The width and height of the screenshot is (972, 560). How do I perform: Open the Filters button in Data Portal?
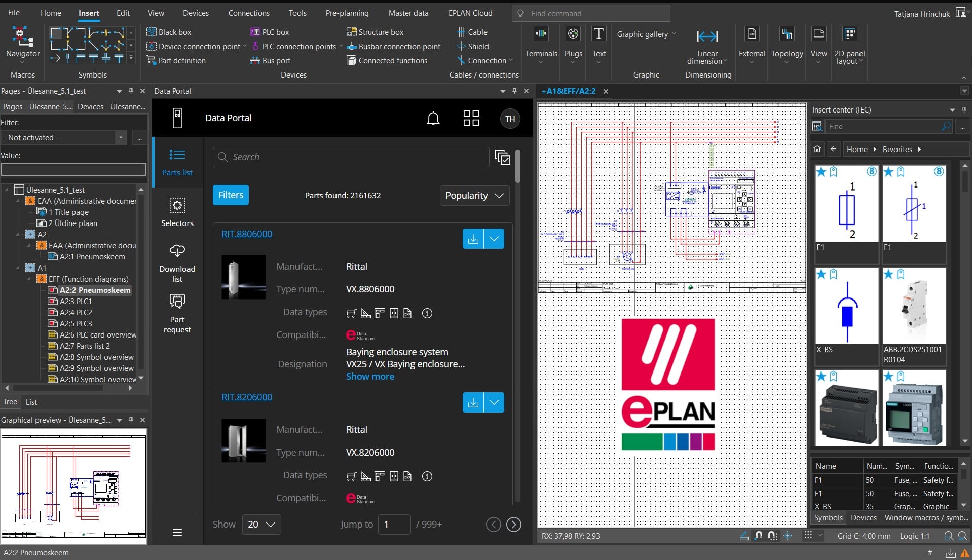click(231, 195)
